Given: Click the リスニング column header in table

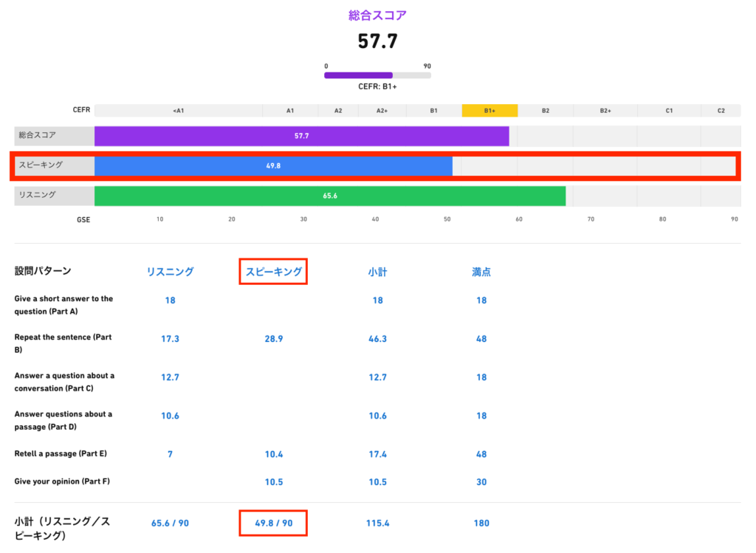Looking at the screenshot, I should 170,272.
